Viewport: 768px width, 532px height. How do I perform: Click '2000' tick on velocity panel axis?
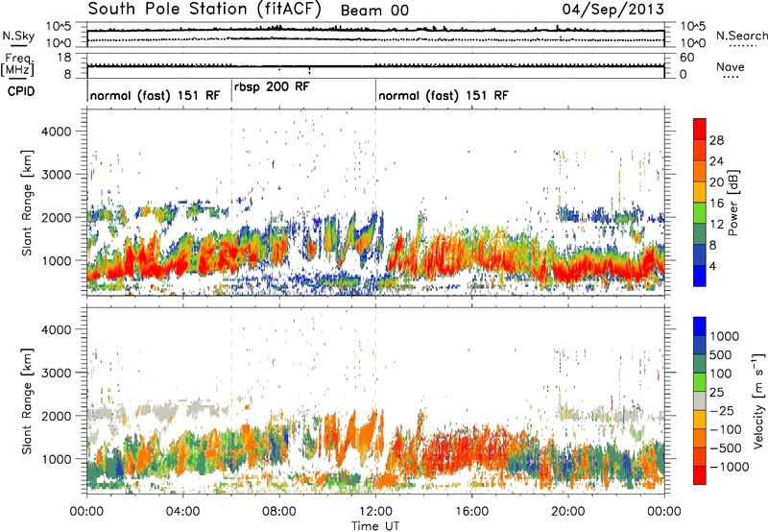coord(57,416)
